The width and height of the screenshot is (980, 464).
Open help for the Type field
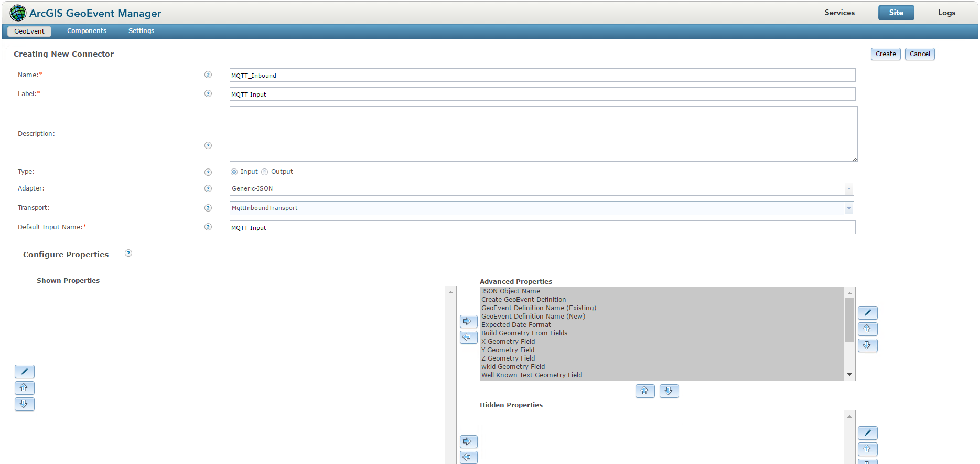208,172
